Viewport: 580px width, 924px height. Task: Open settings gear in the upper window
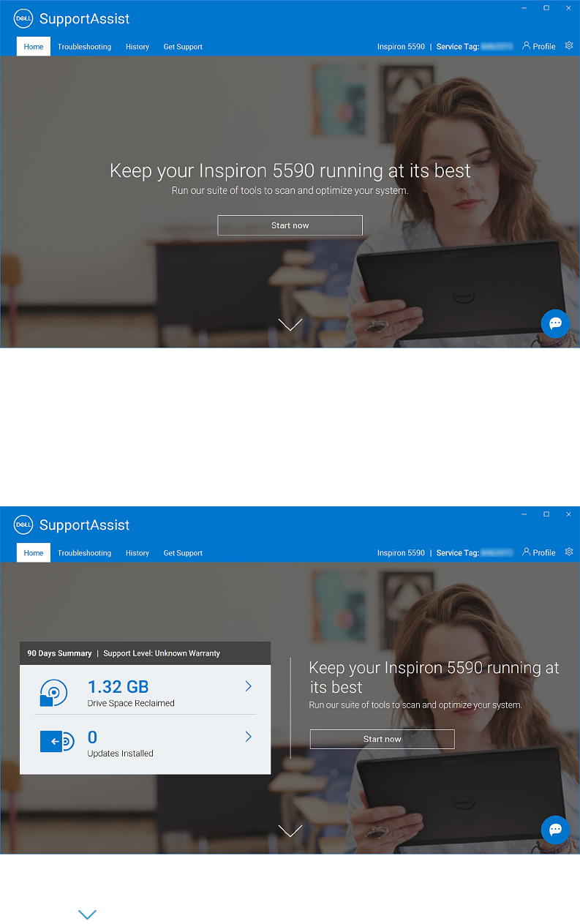(x=569, y=45)
